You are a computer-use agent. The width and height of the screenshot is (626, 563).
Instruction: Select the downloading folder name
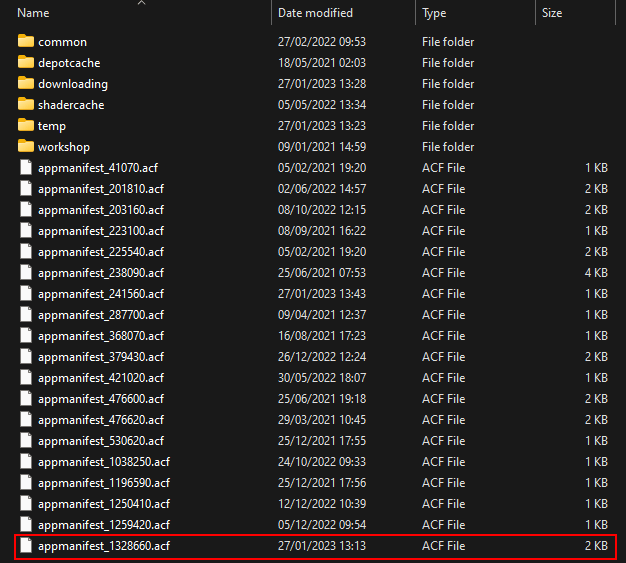73,84
